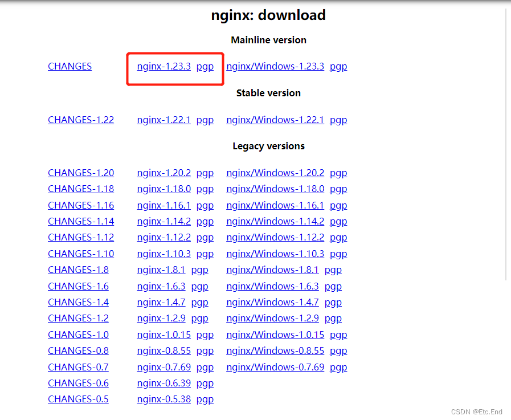
Task: Download nginx-1.16.1 source
Action: point(164,205)
